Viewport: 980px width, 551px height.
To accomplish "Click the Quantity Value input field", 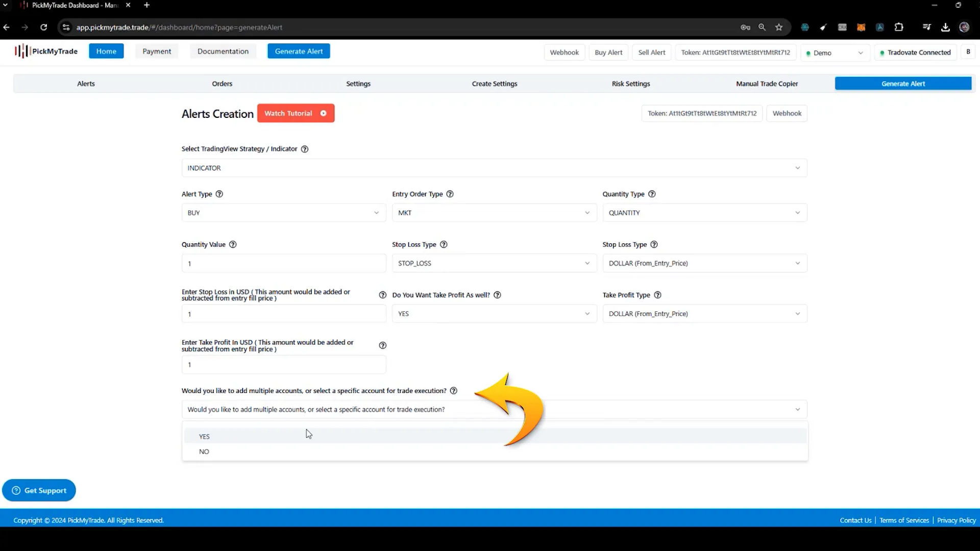I will tap(283, 263).
